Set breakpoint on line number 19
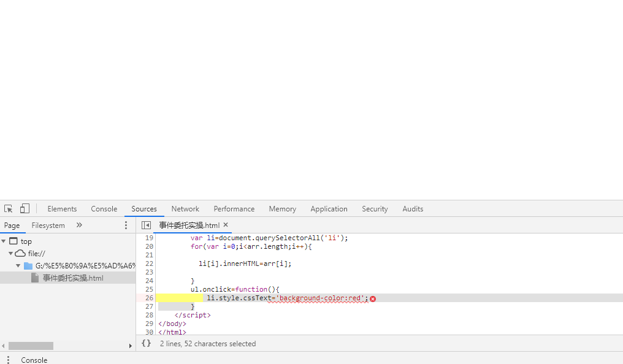Image resolution: width=623 pixels, height=364 pixels. (x=149, y=238)
